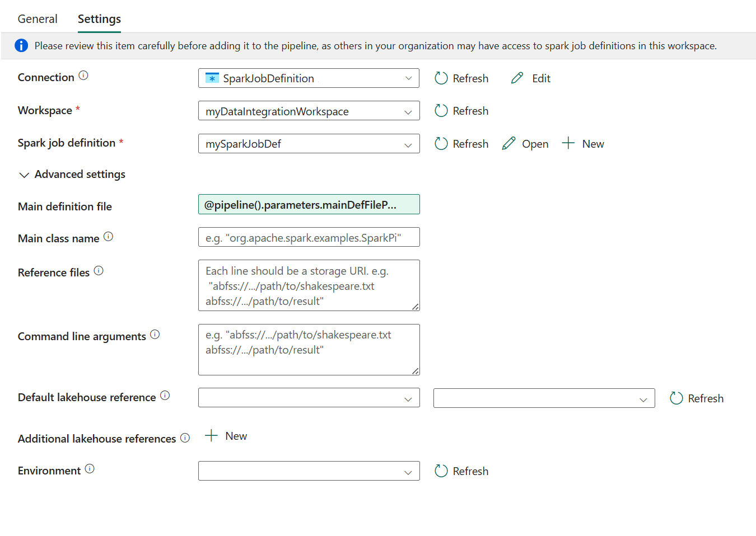The image size is (756, 536).
Task: Click the Main class name input field
Action: pos(309,237)
